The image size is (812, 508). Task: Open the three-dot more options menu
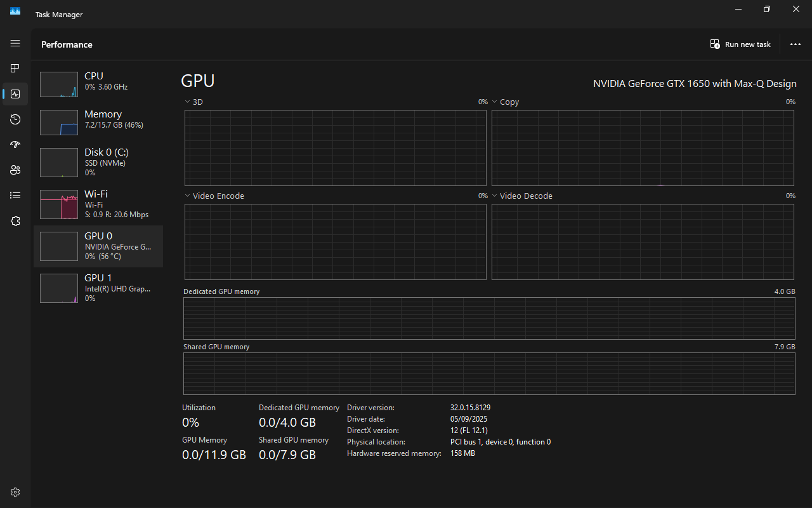pyautogui.click(x=796, y=44)
